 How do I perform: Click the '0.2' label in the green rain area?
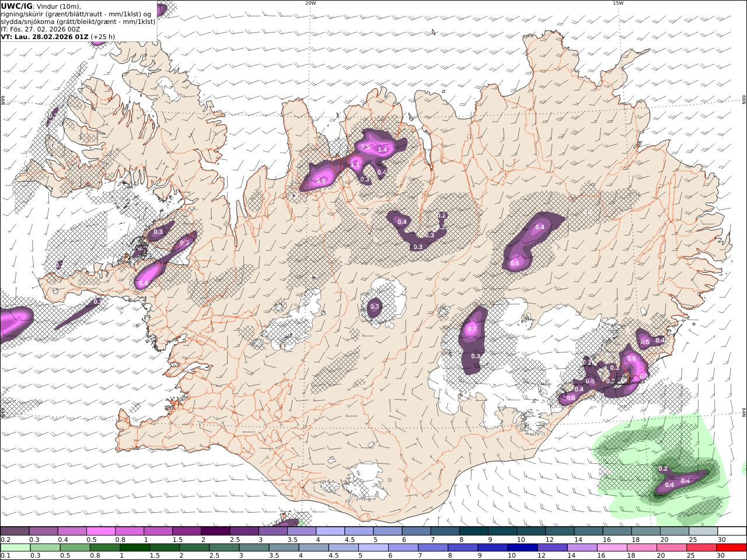[x=663, y=469]
